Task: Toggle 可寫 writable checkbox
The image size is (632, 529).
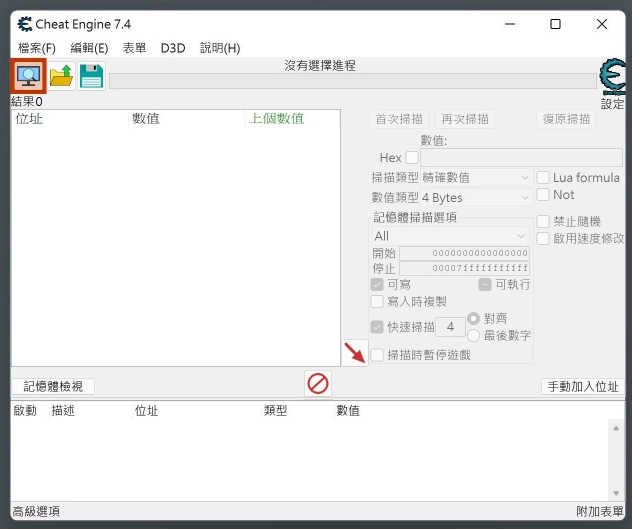Action: (377, 285)
